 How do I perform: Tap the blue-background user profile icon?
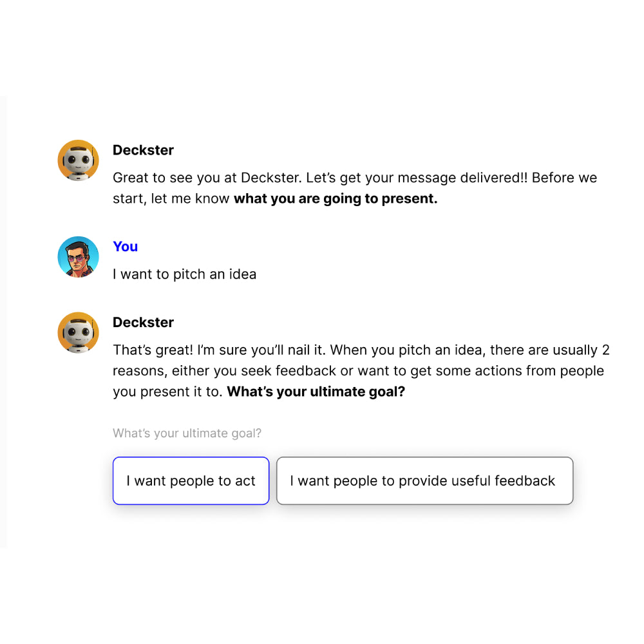pyautogui.click(x=78, y=256)
